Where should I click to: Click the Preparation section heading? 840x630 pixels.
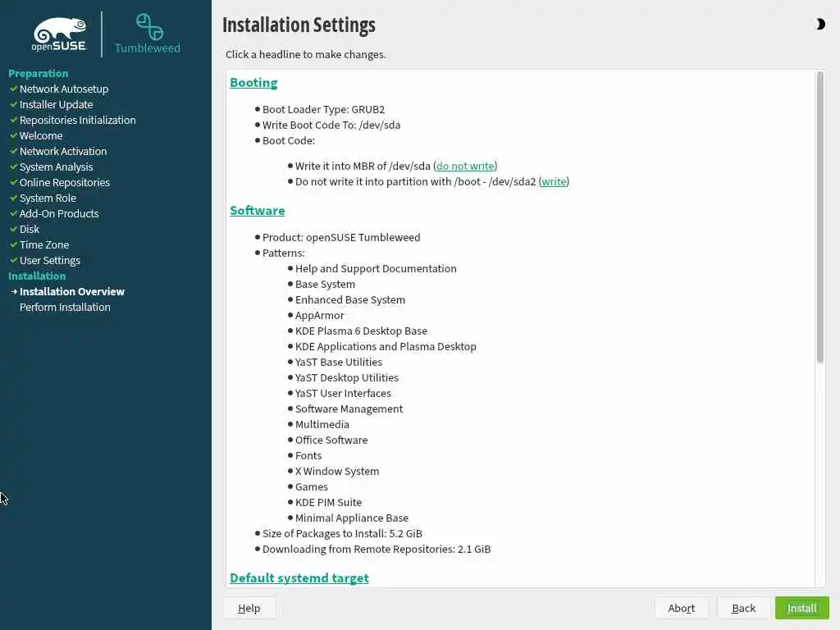click(x=38, y=73)
